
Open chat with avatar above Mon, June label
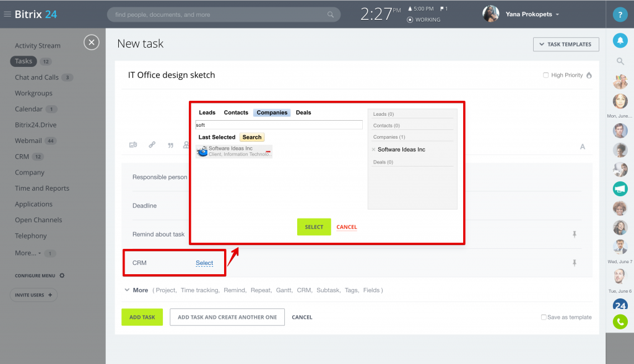pos(620,101)
